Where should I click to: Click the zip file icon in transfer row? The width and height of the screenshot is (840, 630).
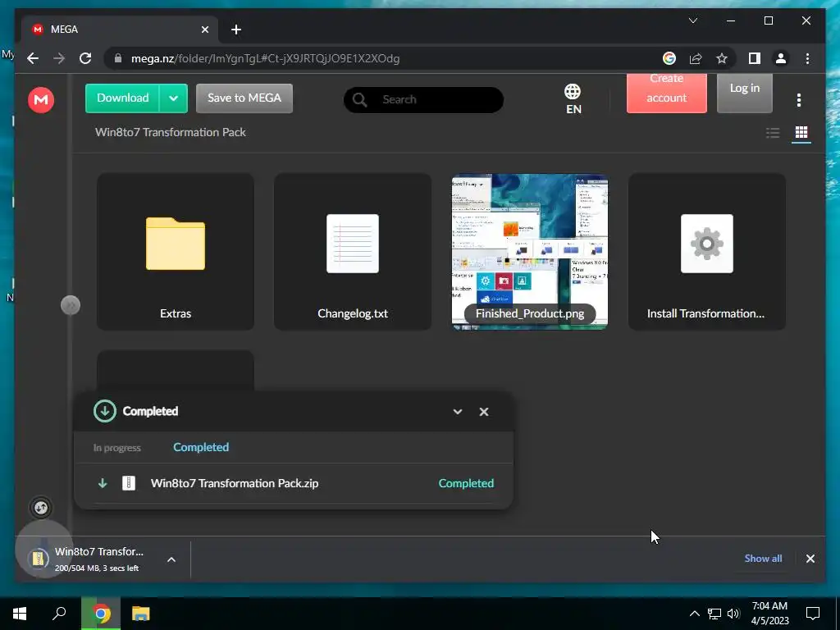point(129,483)
